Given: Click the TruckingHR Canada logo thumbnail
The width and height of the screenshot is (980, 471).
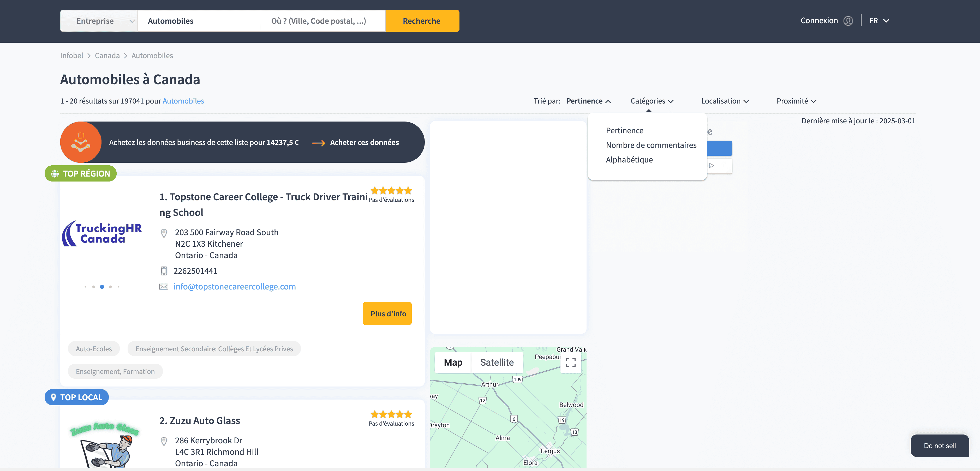Looking at the screenshot, I should [x=102, y=233].
